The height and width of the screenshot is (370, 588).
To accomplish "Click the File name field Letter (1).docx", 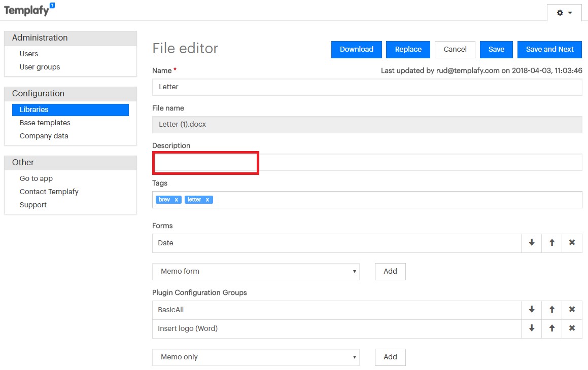I will point(367,124).
